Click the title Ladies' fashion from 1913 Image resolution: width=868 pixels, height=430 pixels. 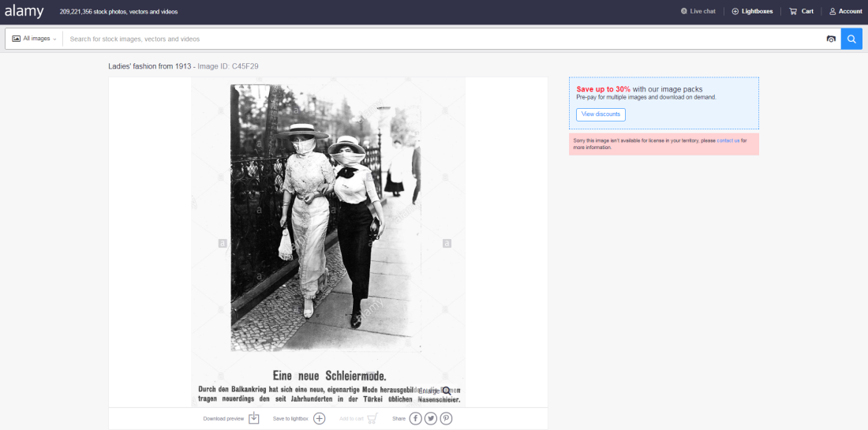(x=150, y=66)
